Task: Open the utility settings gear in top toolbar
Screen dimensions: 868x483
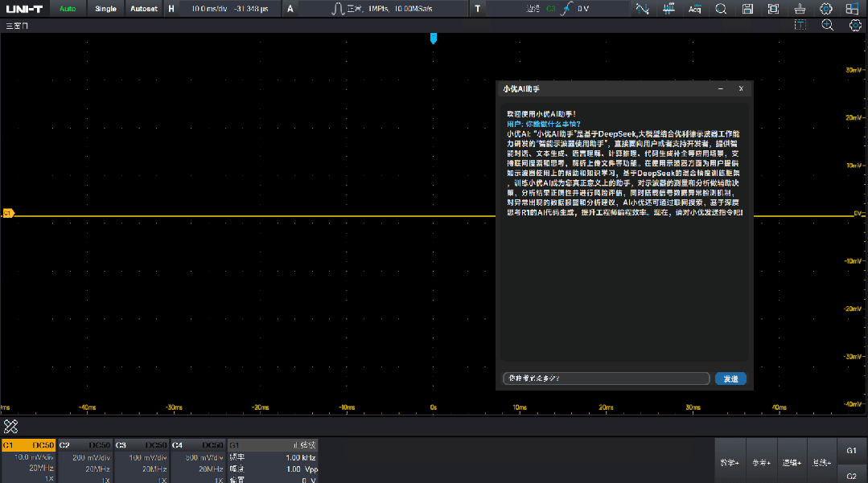Action: 826,9
